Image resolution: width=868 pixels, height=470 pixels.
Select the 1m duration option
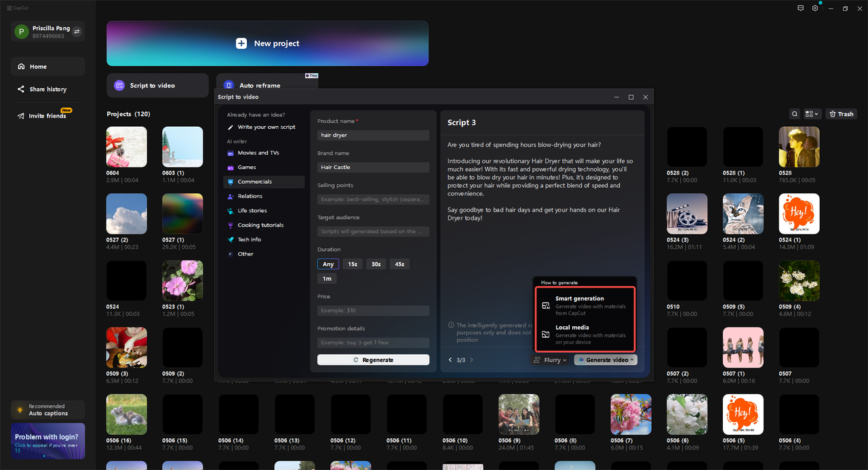(x=327, y=279)
